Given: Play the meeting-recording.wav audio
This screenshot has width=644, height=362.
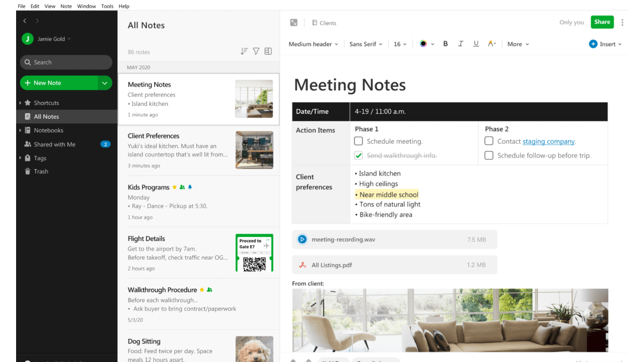Looking at the screenshot, I should pyautogui.click(x=302, y=240).
